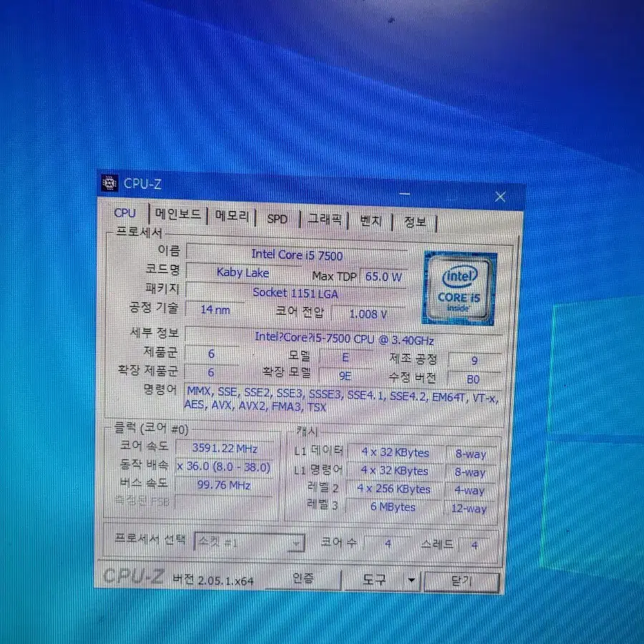Click the 인증 button
Screen dimensions: 644x644
(x=303, y=578)
